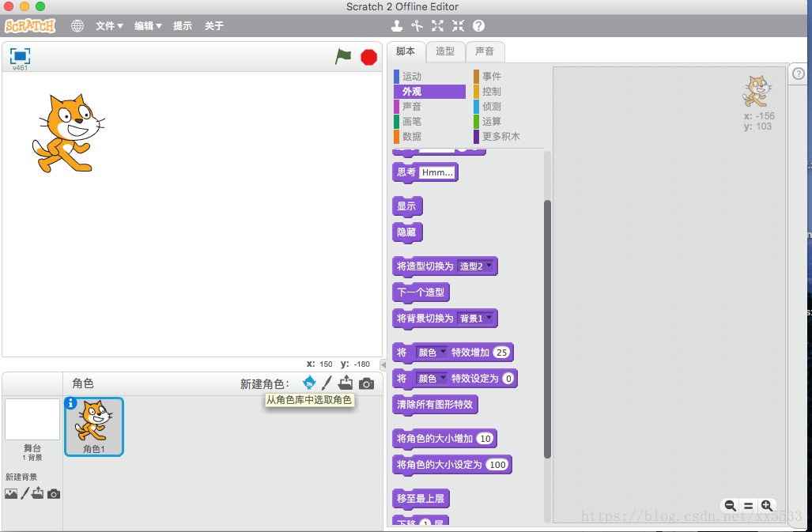Image resolution: width=812 pixels, height=532 pixels.
Task: Click the cat sprite on stage
Action: (x=68, y=134)
